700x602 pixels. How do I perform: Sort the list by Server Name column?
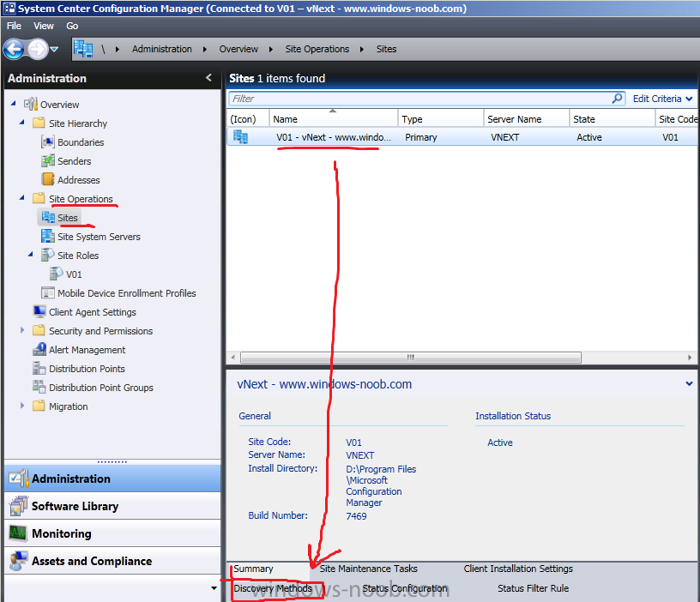[x=527, y=118]
